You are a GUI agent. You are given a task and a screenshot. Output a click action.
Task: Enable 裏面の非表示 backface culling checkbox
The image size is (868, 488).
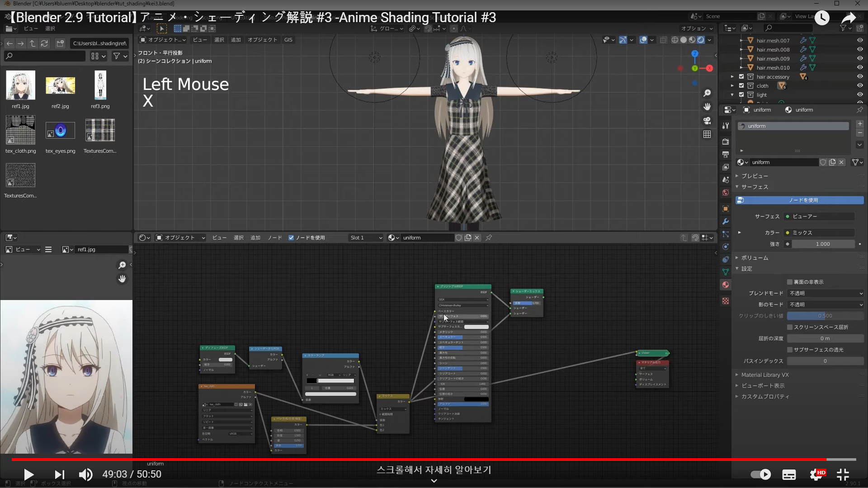click(x=790, y=282)
